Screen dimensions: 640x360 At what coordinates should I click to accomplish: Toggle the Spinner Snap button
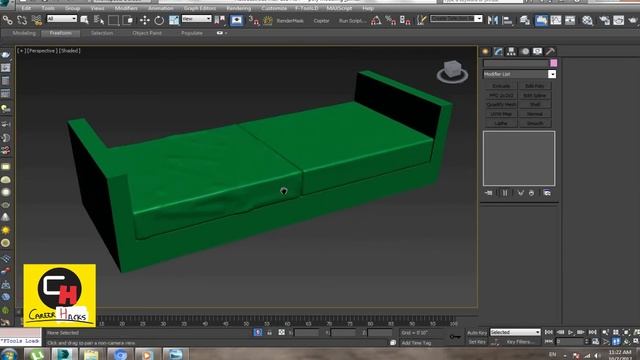[x=405, y=20]
